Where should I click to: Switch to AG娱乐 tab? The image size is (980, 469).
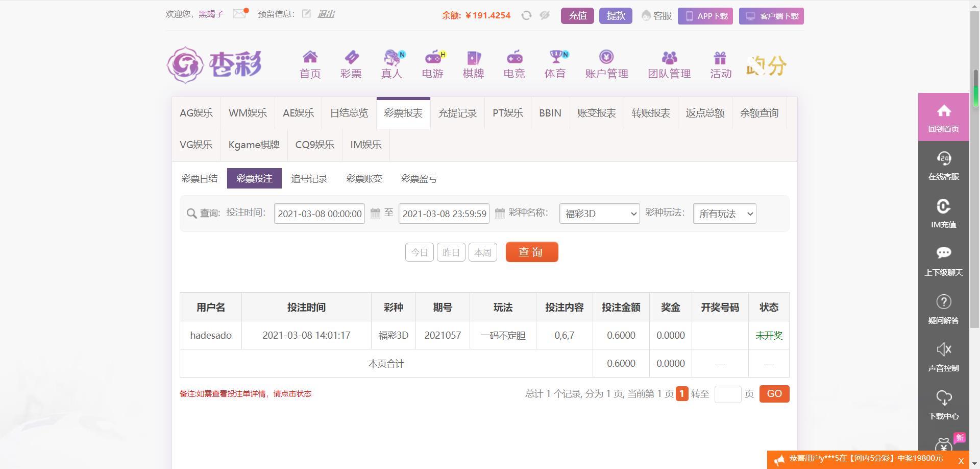(196, 113)
